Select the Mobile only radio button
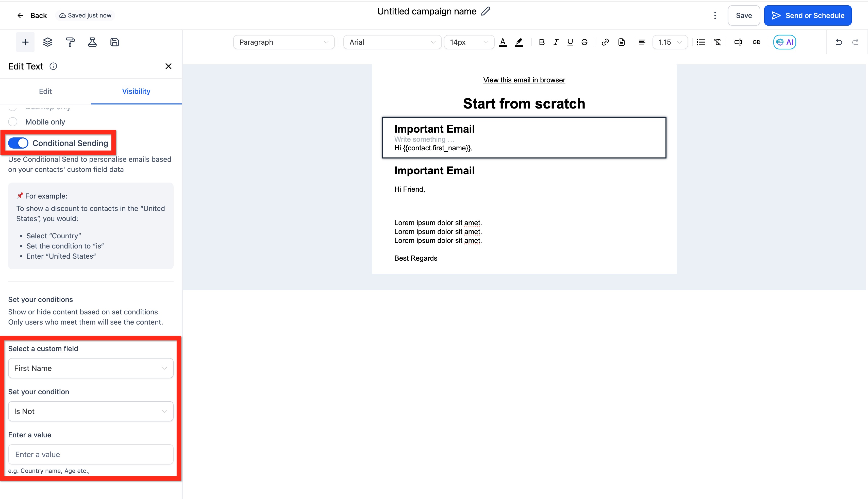The height and width of the screenshot is (499, 868). [x=13, y=122]
